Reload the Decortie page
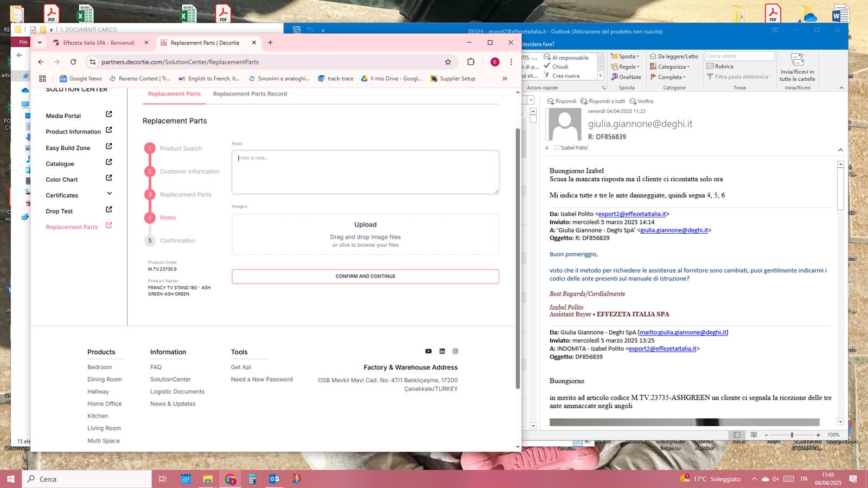The width and height of the screenshot is (868, 488). point(73,62)
